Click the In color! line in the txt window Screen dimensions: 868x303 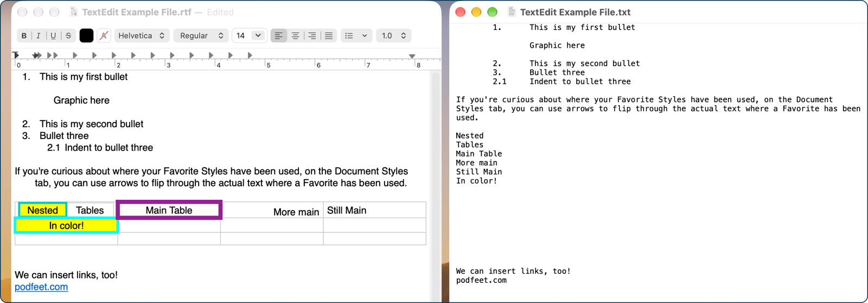476,181
